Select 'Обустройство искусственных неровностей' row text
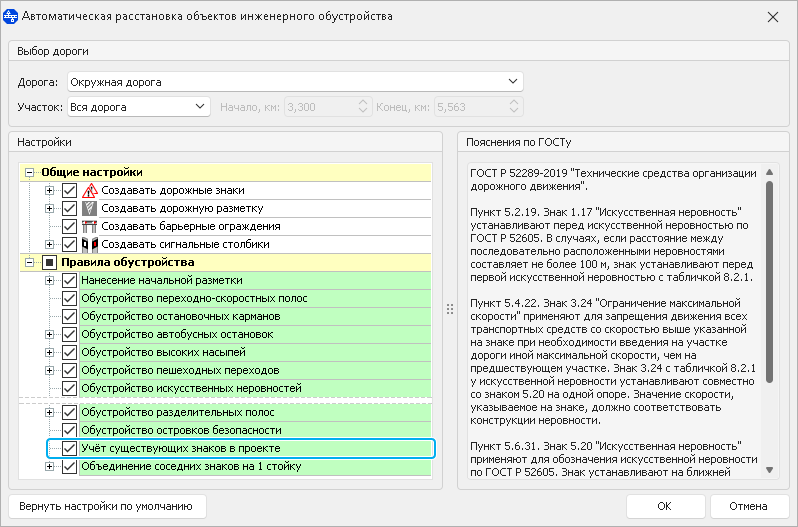The image size is (798, 527). tap(191, 389)
